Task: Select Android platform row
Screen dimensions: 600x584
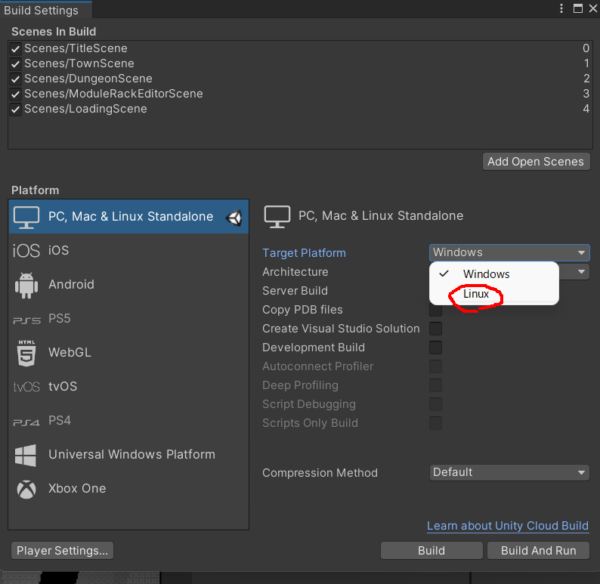Action: point(129,285)
